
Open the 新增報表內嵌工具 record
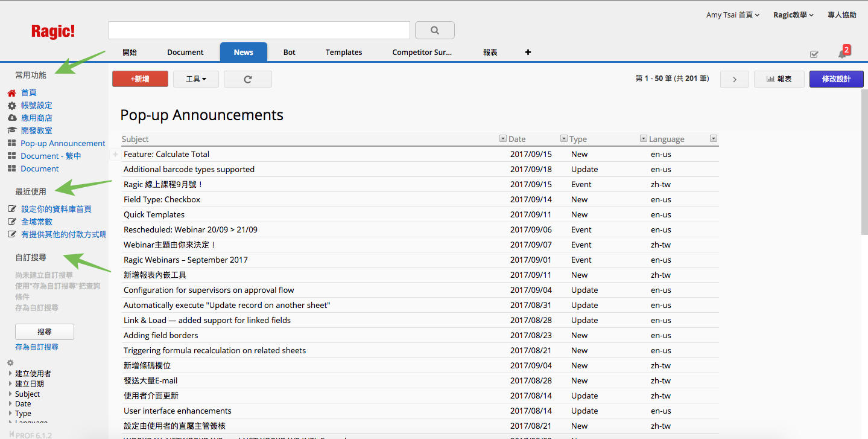click(155, 275)
